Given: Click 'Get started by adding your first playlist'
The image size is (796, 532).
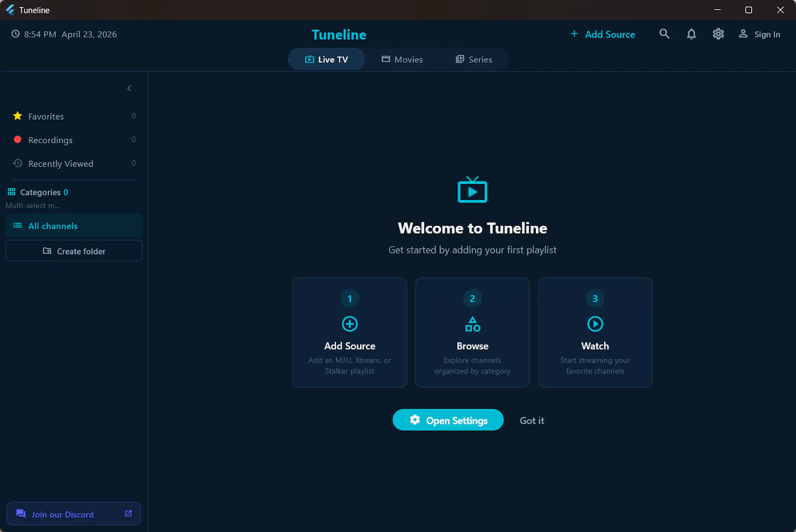Looking at the screenshot, I should (472, 250).
